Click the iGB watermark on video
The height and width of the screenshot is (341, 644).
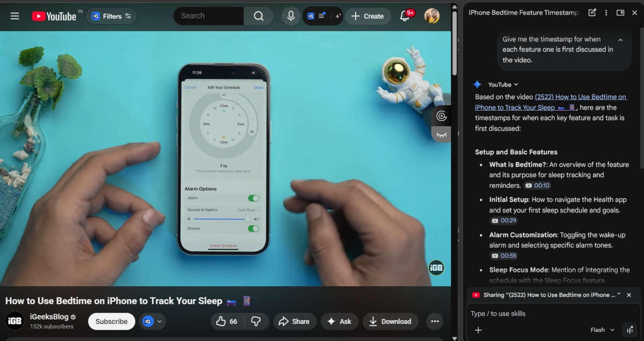(436, 267)
